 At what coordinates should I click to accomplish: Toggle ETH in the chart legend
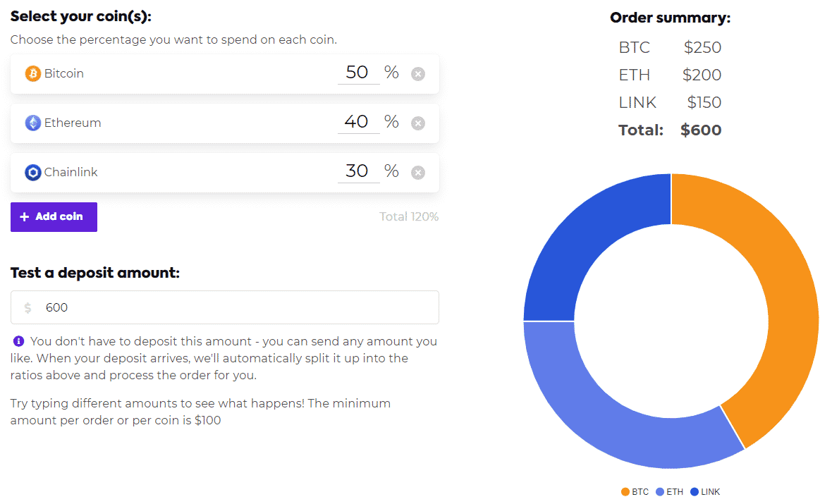pos(669,492)
